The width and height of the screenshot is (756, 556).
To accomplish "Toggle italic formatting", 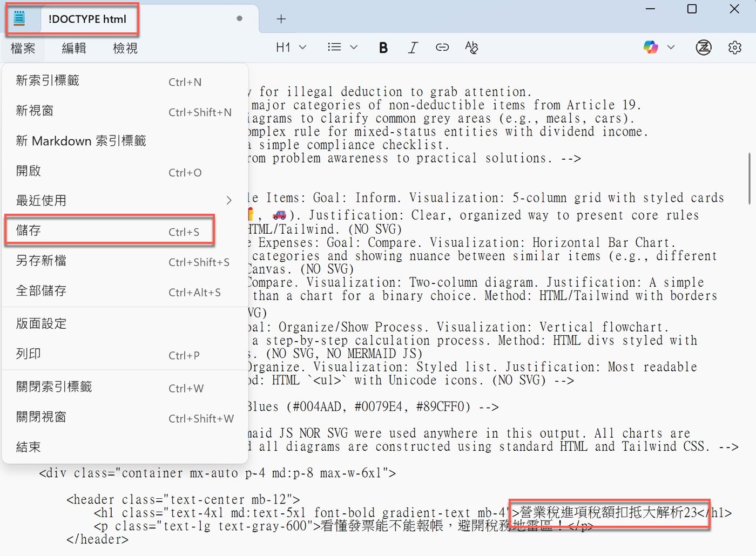I will [413, 48].
